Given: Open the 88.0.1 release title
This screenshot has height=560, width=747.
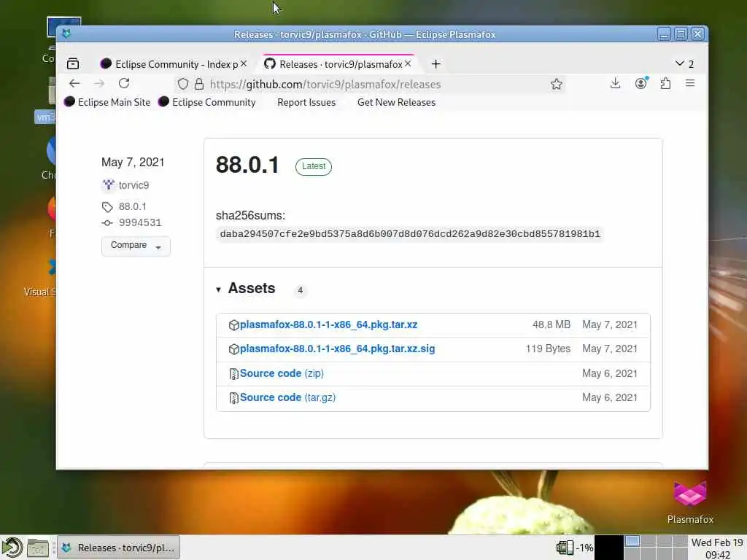Looking at the screenshot, I should click(247, 166).
